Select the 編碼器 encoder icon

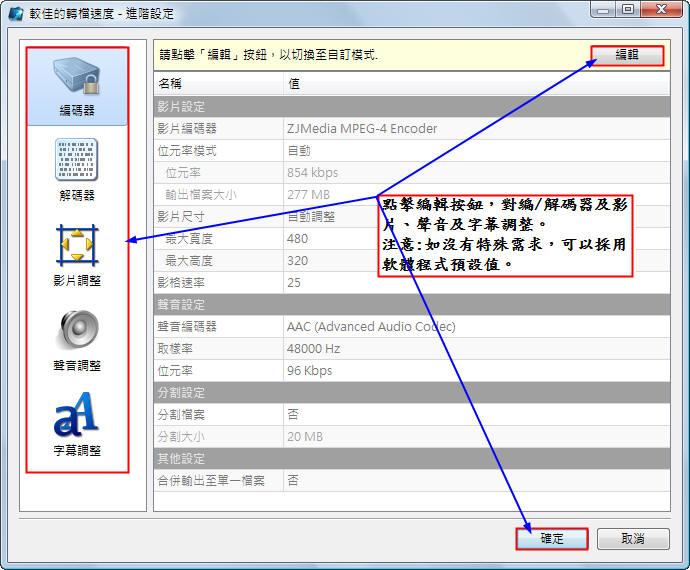(x=77, y=85)
